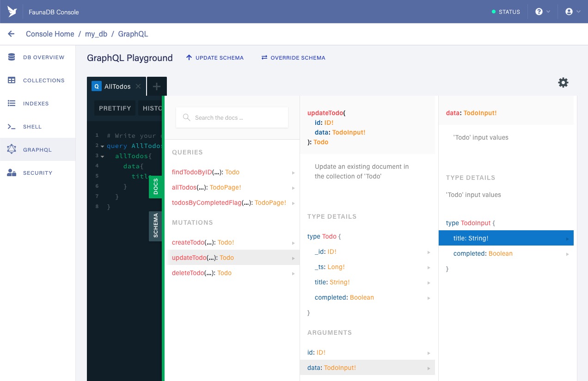The image size is (588, 381).
Task: Focus the Search the docs field
Action: tap(232, 117)
